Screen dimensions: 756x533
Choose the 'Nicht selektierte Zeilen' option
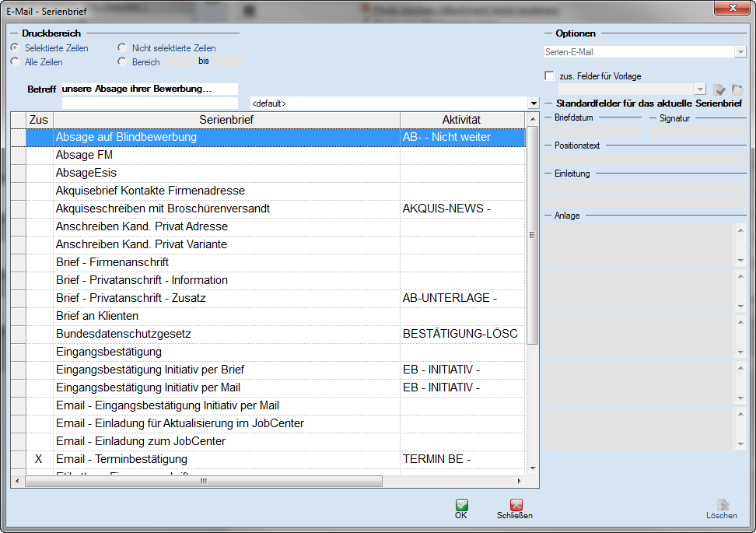pos(122,48)
